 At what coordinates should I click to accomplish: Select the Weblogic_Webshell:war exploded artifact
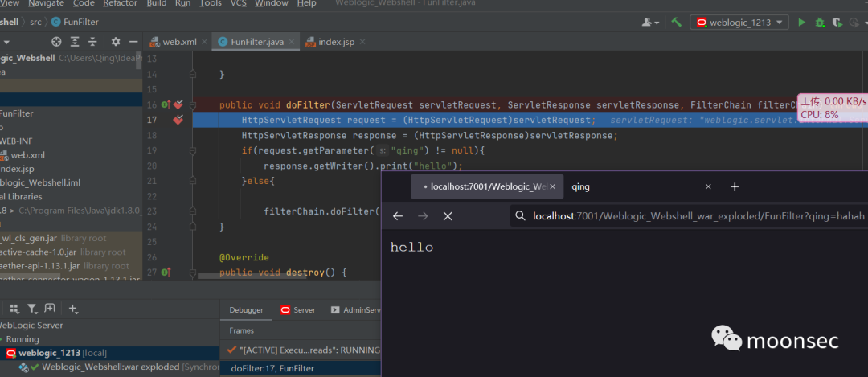coord(111,367)
